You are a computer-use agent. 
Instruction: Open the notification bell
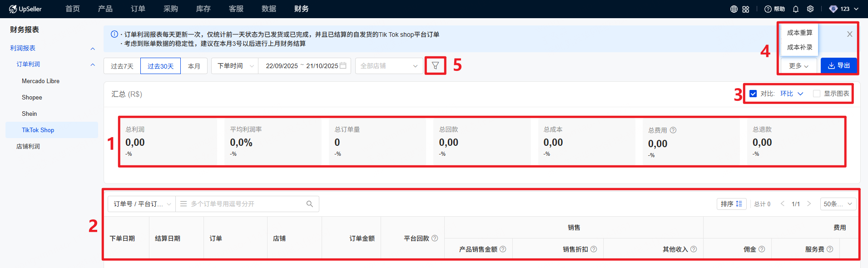point(796,9)
